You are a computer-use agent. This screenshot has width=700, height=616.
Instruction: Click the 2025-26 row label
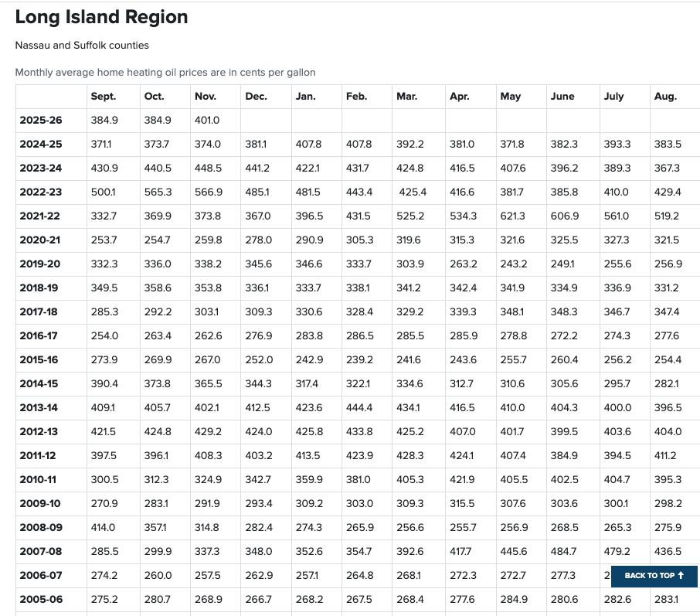41,120
